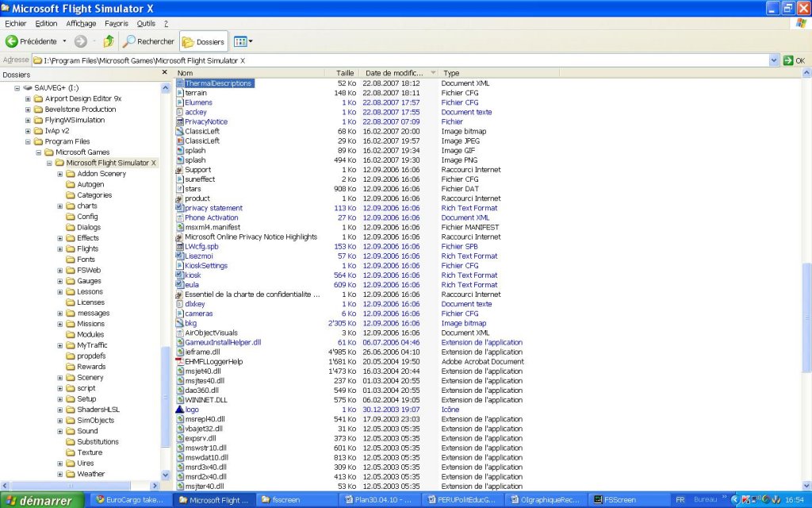The width and height of the screenshot is (812, 508).
Task: Collapse the Microsoft Flight Simulator X tree node
Action: 49,163
